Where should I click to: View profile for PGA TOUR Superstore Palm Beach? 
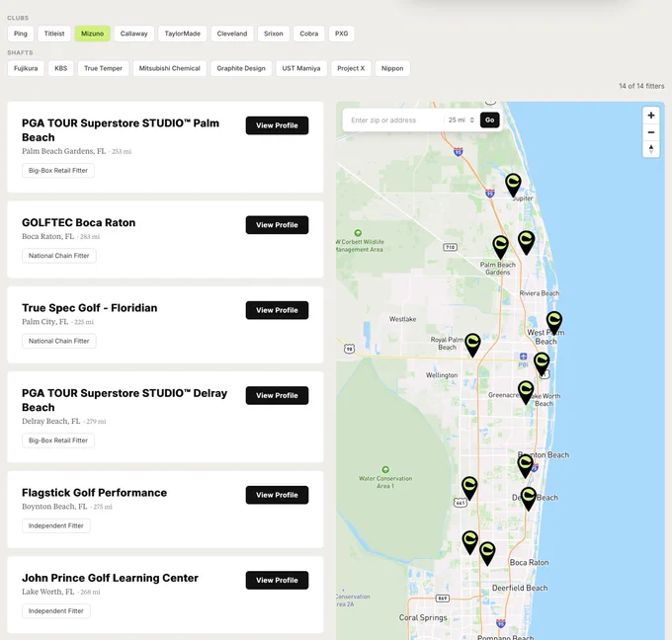(277, 125)
